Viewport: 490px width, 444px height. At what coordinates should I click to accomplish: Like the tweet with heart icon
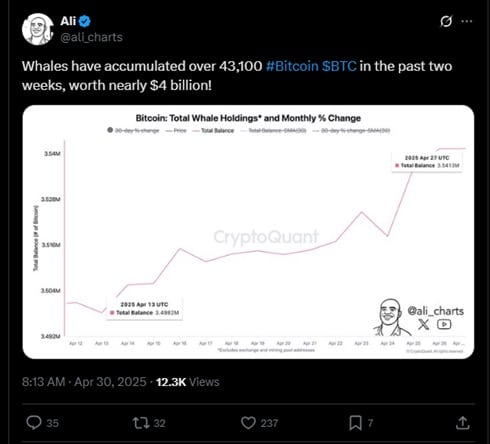pos(248,423)
